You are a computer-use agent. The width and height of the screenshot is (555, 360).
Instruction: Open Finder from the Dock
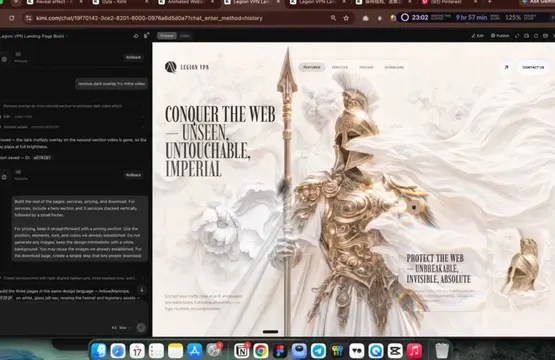point(99,351)
